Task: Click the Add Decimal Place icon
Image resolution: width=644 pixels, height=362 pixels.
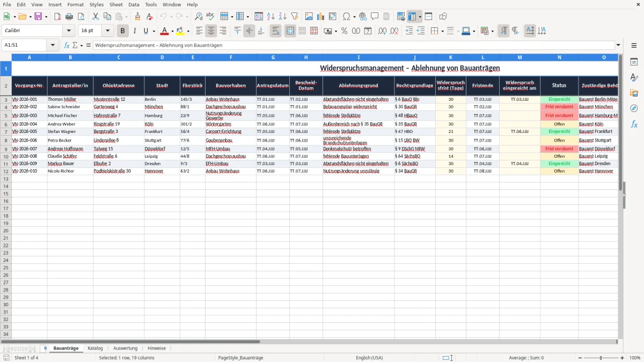Action: (382, 31)
